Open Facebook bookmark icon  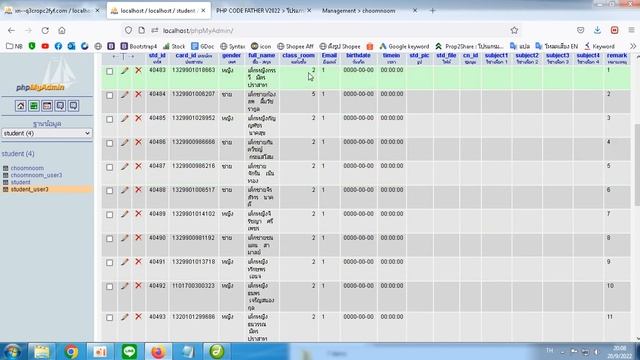click(58, 46)
